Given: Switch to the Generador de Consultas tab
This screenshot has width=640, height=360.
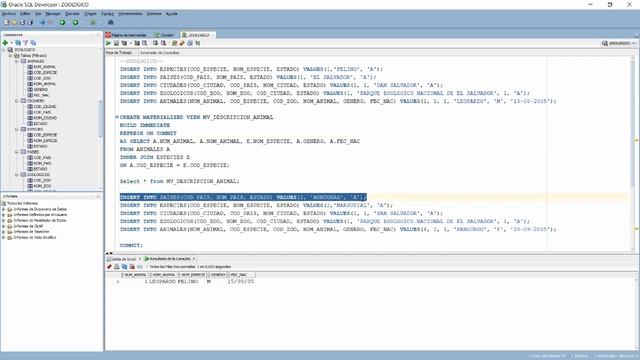Looking at the screenshot, I should click(x=159, y=53).
